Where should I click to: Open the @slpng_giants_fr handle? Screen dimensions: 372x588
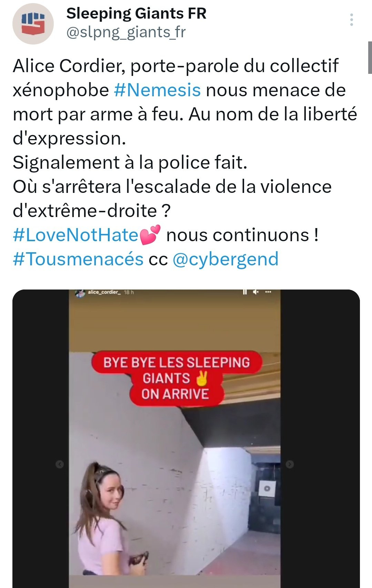coord(126,32)
